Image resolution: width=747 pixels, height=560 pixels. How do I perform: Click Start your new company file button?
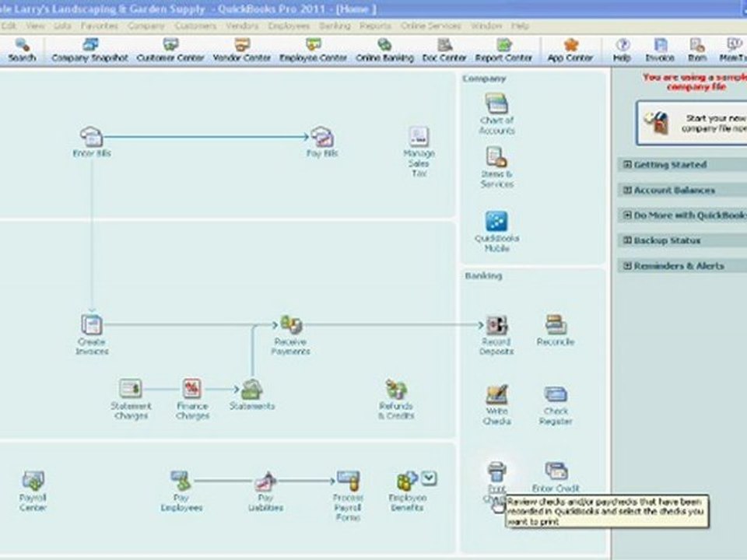click(692, 123)
